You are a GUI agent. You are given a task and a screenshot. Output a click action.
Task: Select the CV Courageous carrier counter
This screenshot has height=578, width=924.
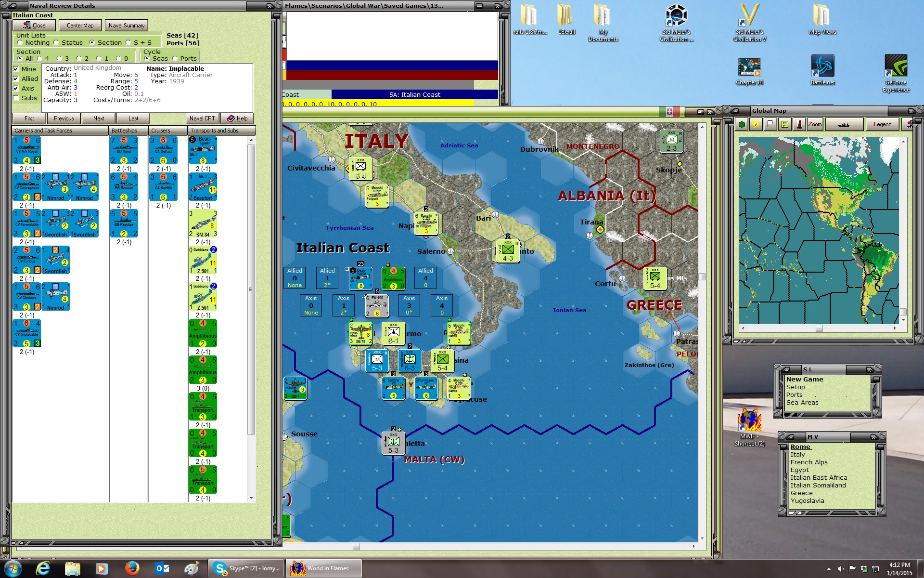27,187
